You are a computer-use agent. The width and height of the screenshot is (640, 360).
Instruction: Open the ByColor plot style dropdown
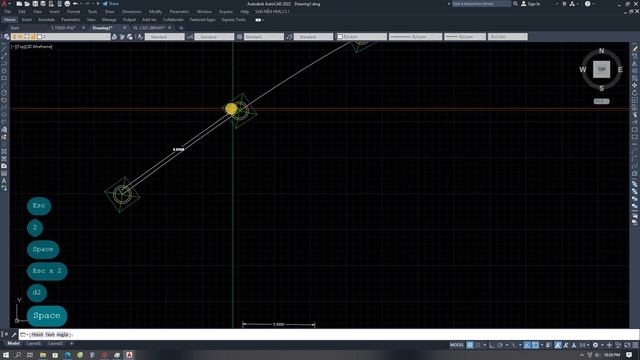(x=508, y=37)
